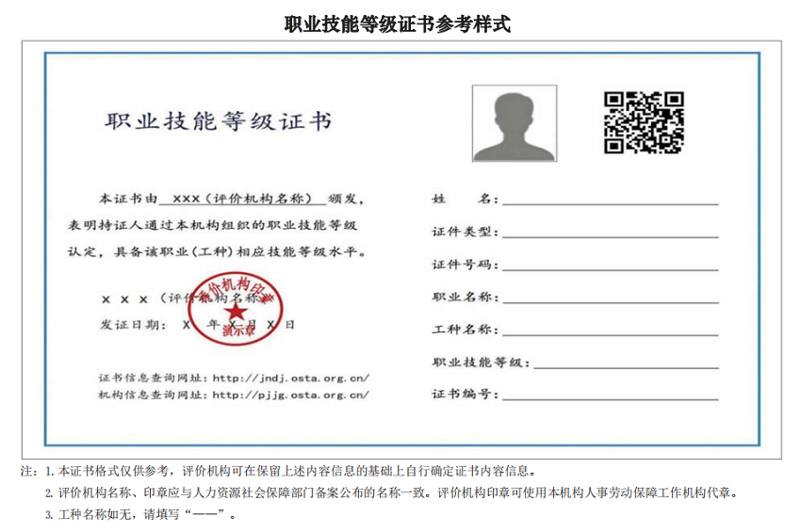Viewport: 801px width, 532px height.
Task: Click the 证件号码 entry line
Action: (610, 266)
